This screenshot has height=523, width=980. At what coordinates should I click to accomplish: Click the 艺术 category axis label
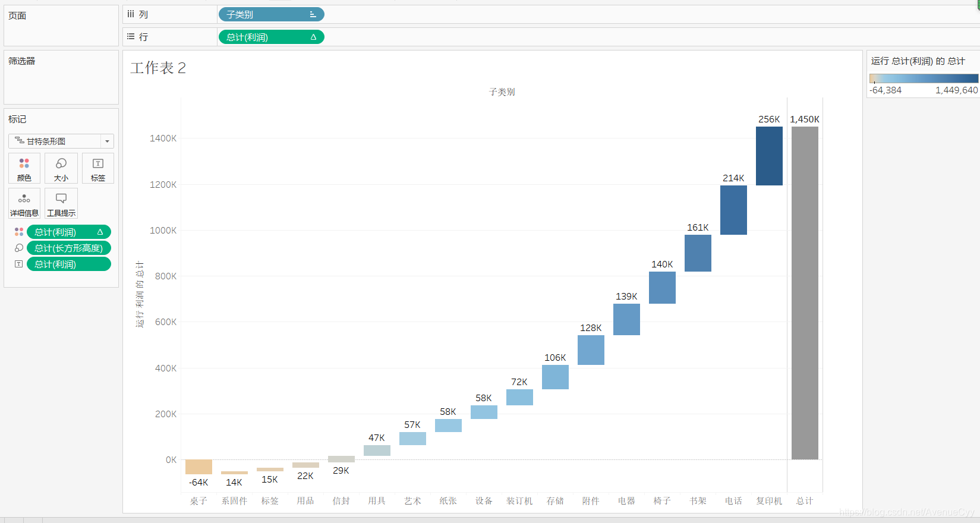click(412, 500)
